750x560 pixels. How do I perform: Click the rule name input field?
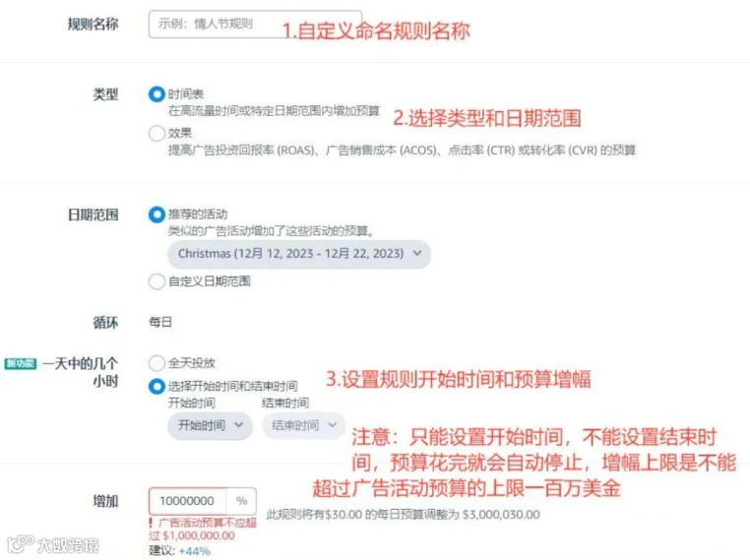pyautogui.click(x=255, y=24)
